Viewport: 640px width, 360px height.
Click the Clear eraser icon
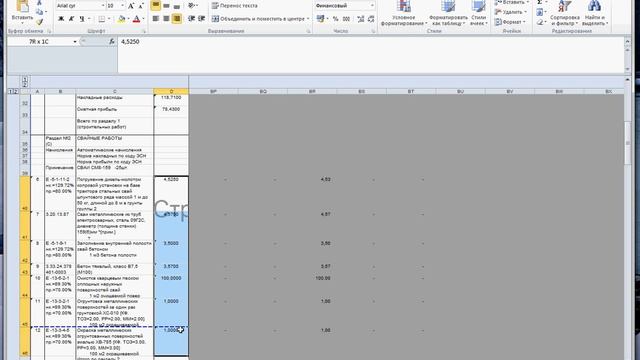[x=540, y=22]
